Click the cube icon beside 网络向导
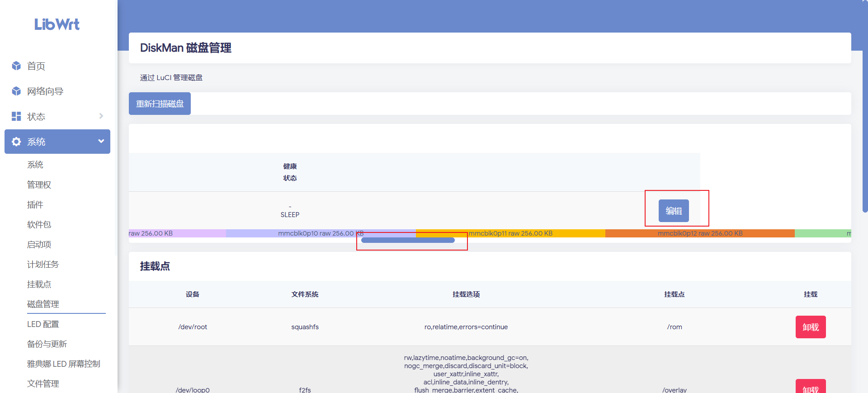This screenshot has width=868, height=393. click(x=16, y=91)
